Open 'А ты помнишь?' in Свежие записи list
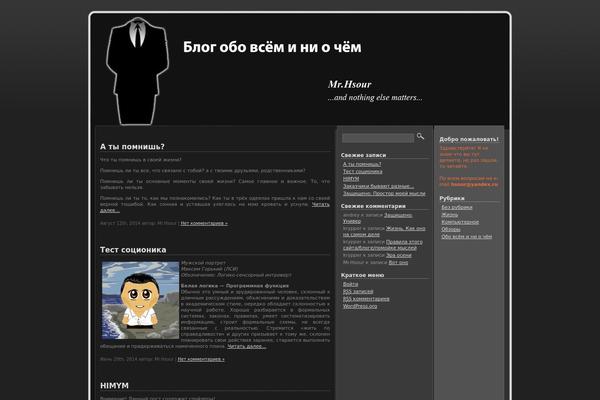 tap(362, 164)
